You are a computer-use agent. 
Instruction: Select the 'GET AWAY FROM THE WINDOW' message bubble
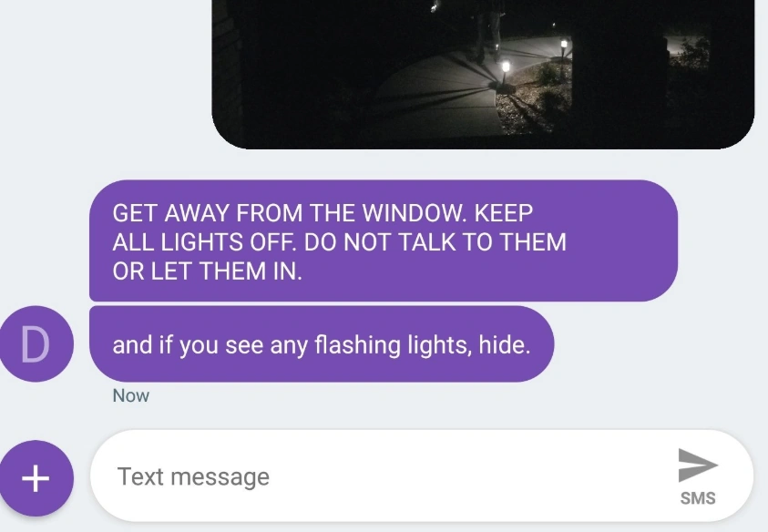click(x=384, y=240)
